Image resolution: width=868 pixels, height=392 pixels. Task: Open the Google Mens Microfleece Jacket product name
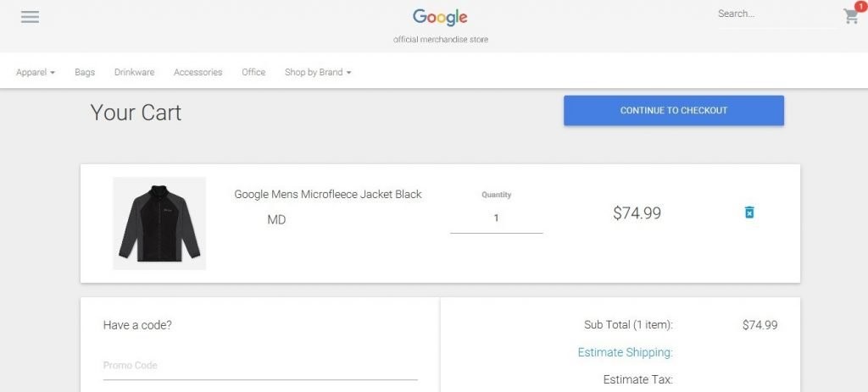click(x=327, y=195)
